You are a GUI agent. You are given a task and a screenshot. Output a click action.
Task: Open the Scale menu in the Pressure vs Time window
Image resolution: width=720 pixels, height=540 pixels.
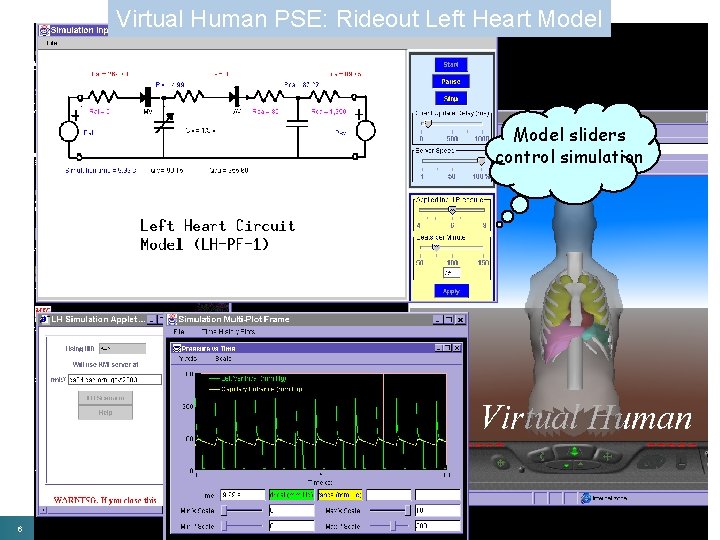(x=223, y=359)
